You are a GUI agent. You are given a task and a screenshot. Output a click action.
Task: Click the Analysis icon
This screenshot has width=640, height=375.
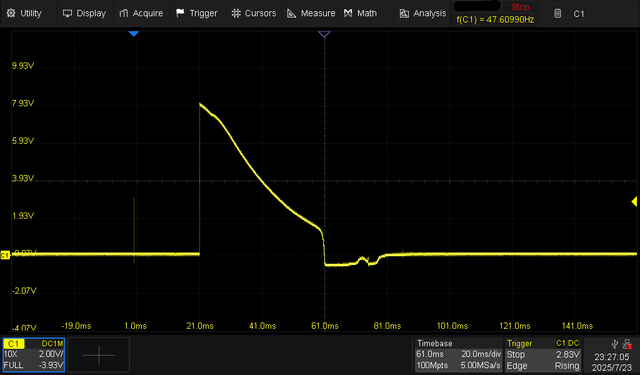(404, 14)
